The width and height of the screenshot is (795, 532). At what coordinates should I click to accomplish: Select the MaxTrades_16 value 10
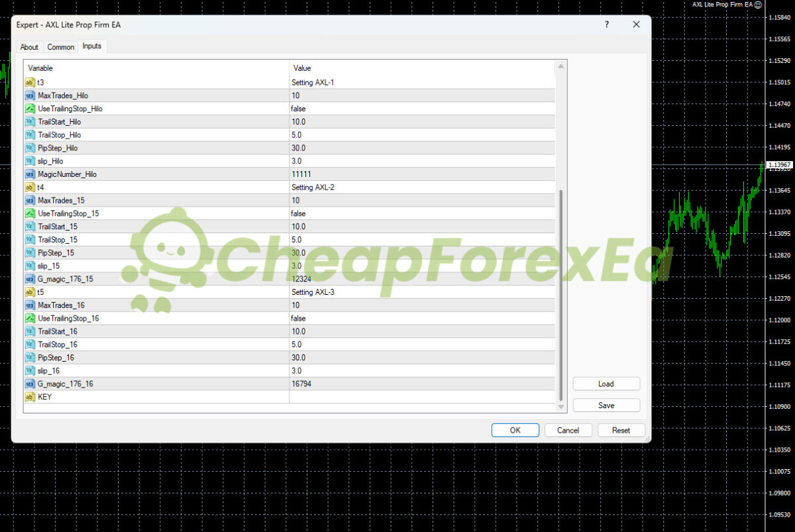click(x=295, y=305)
